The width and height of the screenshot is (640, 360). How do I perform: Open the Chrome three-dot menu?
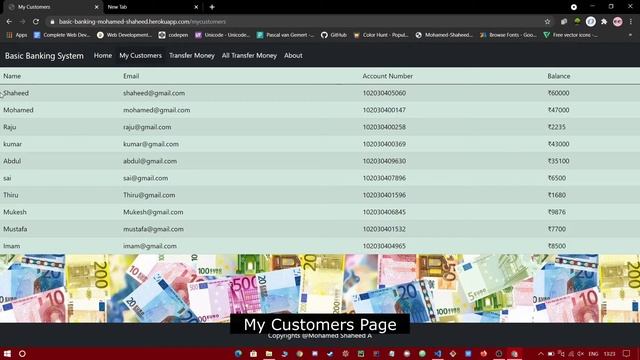[631, 22]
